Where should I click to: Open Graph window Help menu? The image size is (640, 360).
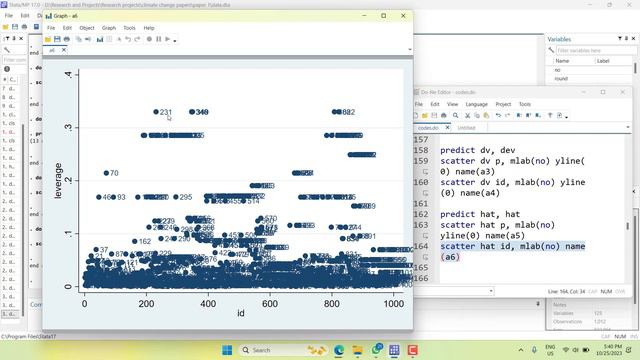point(149,28)
